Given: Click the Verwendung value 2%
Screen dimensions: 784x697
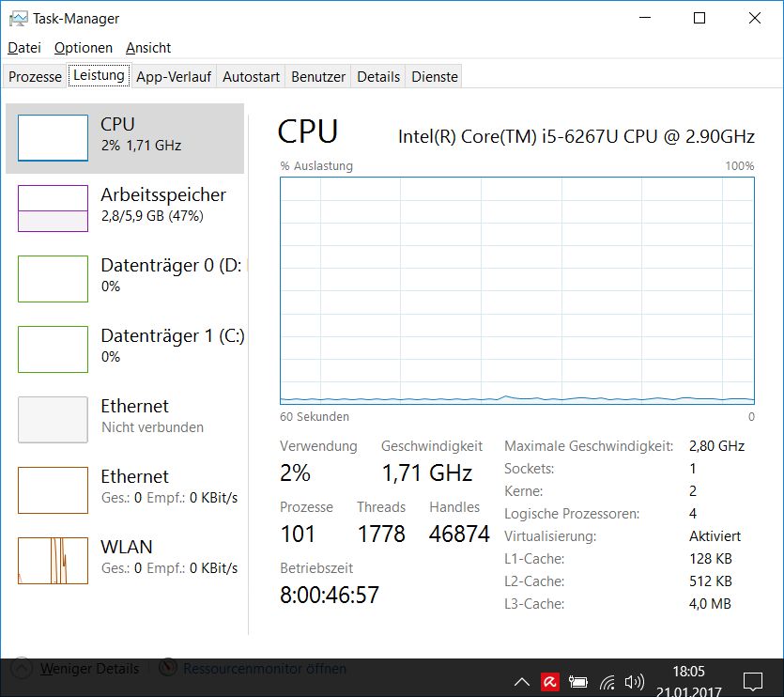Looking at the screenshot, I should coord(295,472).
